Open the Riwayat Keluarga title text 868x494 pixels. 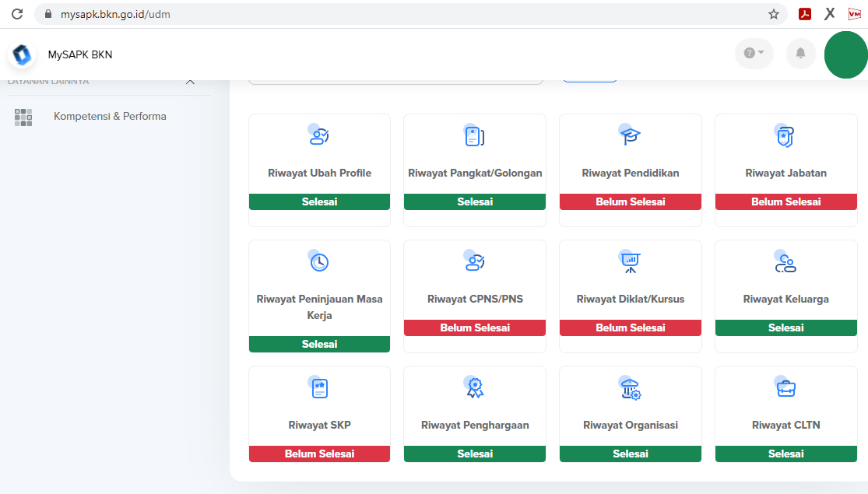786,300
